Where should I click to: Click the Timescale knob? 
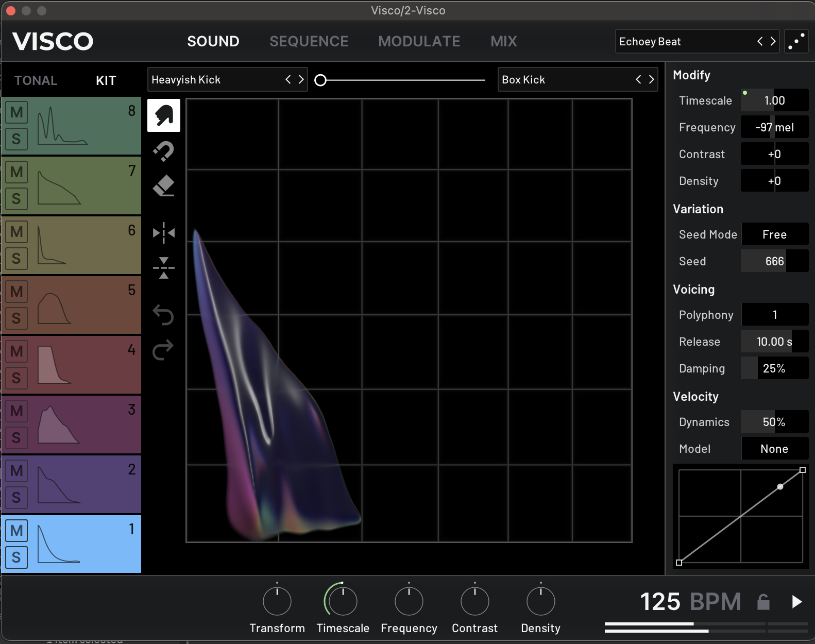coord(343,601)
